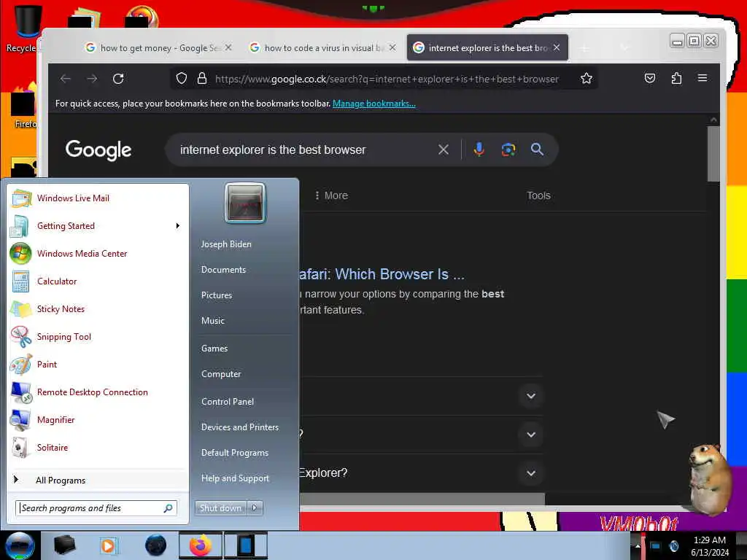Viewport: 747px width, 560px height.
Task: Click the user account picture
Action: tap(245, 203)
